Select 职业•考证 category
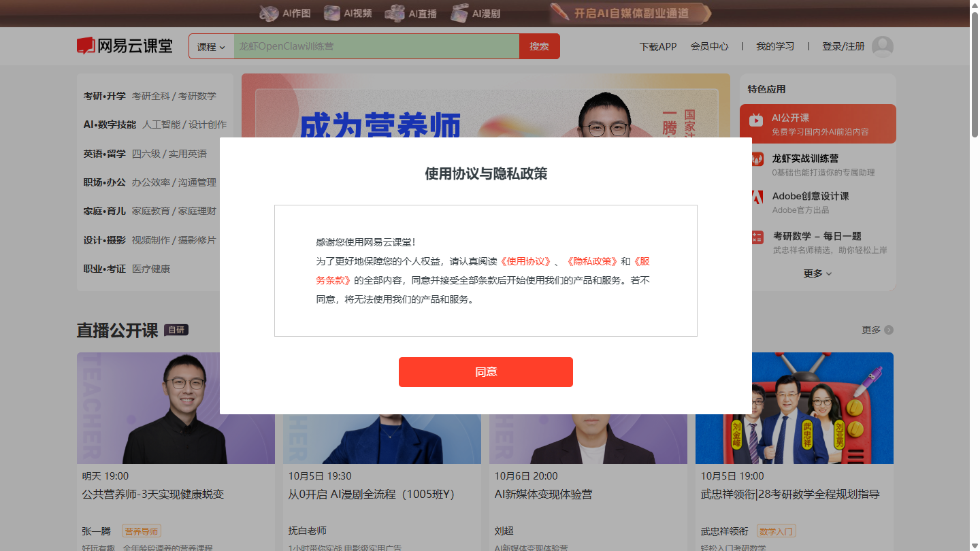Viewport: 980px width, 551px height. 105,269
